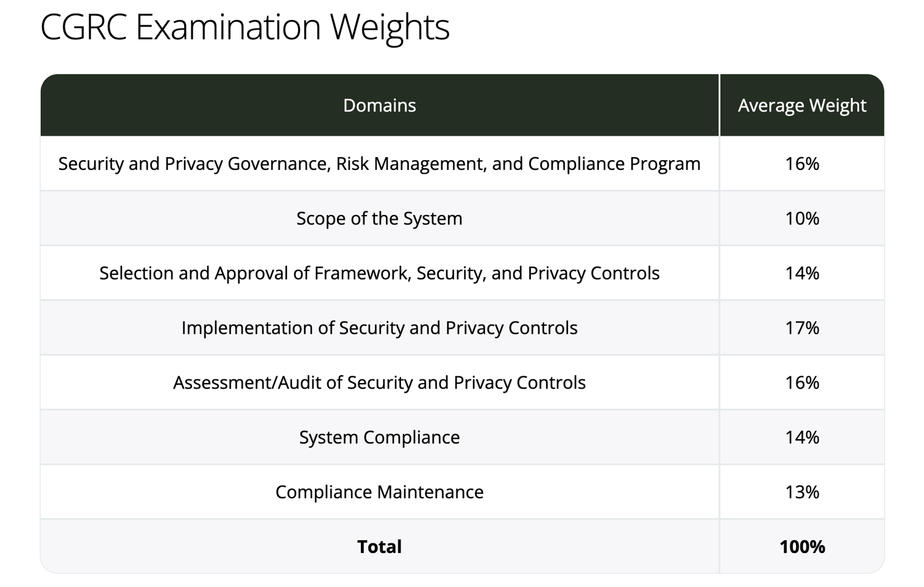This screenshot has height=587, width=924.
Task: Click Implementation of Security and Privacy Controls
Action: pos(379,328)
